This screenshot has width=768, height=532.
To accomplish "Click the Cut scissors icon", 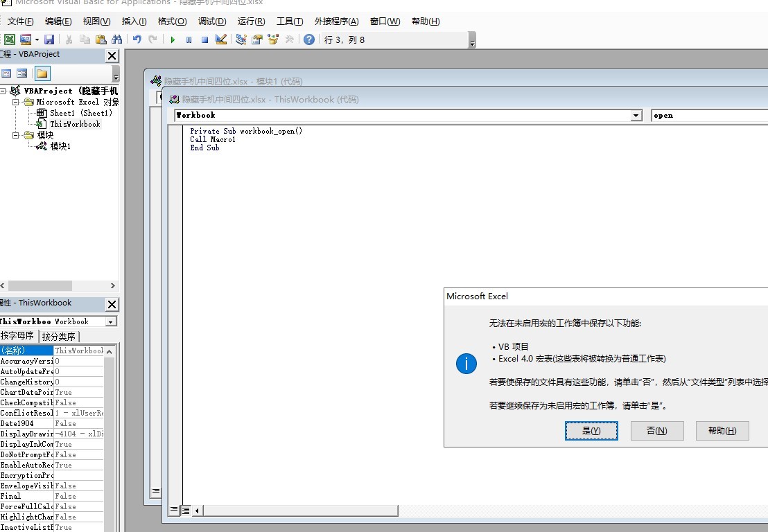I will (69, 39).
